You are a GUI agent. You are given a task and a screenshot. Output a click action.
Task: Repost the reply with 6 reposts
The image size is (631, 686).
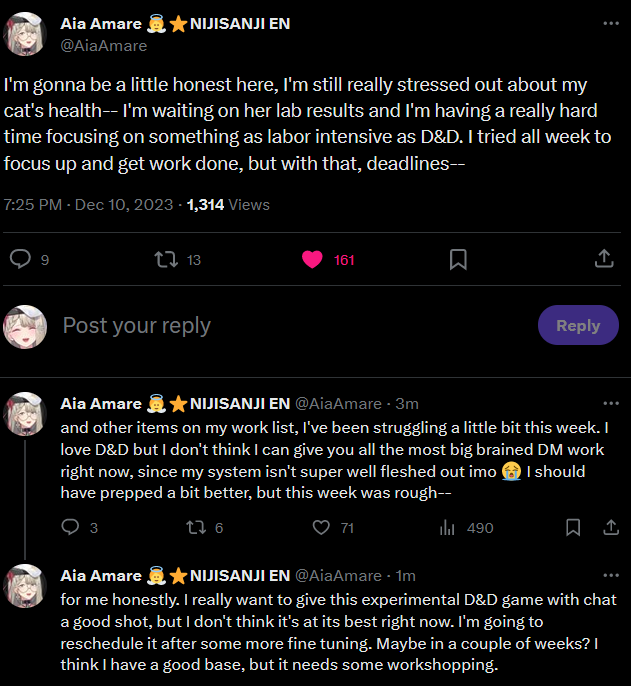(x=196, y=527)
